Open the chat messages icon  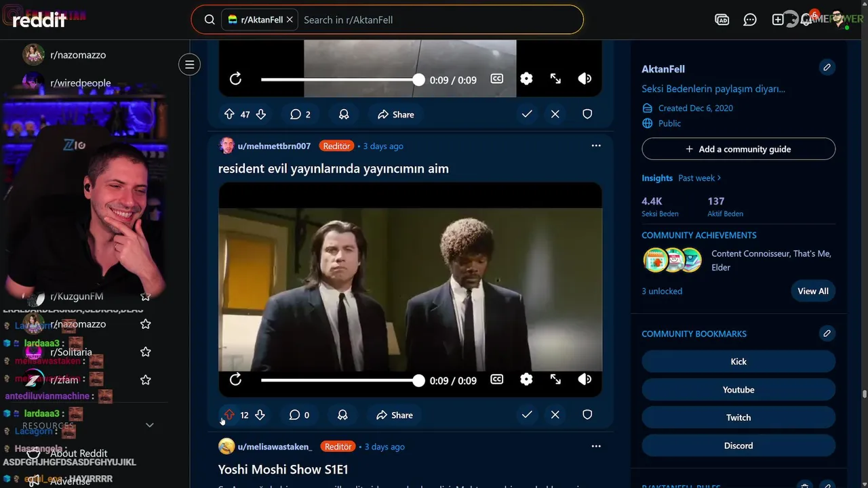pyautogui.click(x=750, y=20)
